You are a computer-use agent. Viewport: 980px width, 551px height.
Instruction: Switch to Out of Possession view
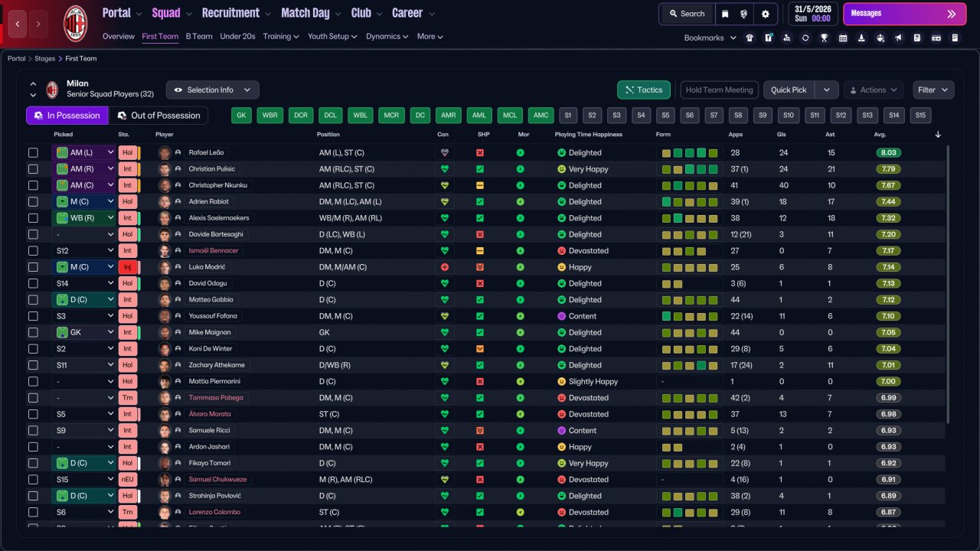tap(158, 116)
